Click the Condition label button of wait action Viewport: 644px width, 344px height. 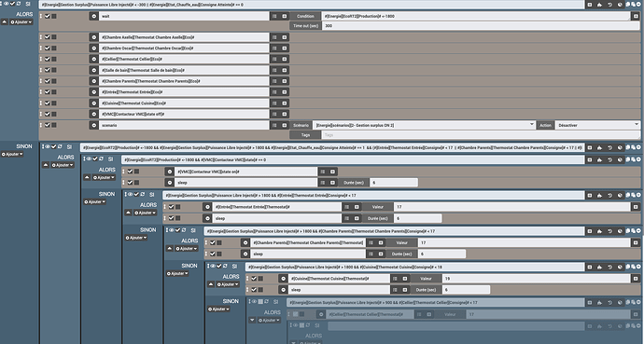pyautogui.click(x=305, y=16)
